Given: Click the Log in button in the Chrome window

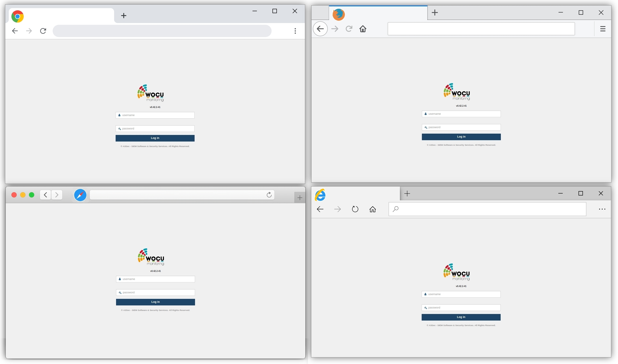Looking at the screenshot, I should tap(155, 138).
